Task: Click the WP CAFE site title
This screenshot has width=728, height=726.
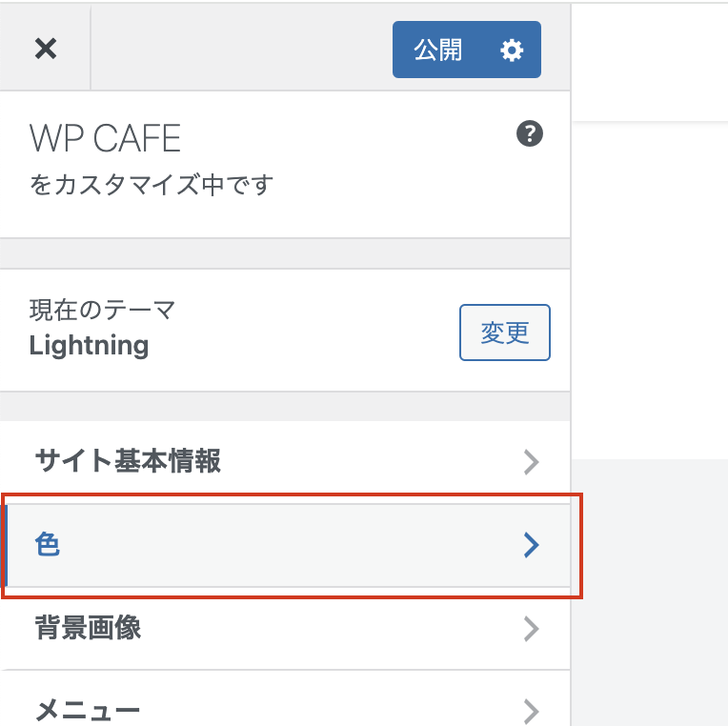Action: (105, 140)
